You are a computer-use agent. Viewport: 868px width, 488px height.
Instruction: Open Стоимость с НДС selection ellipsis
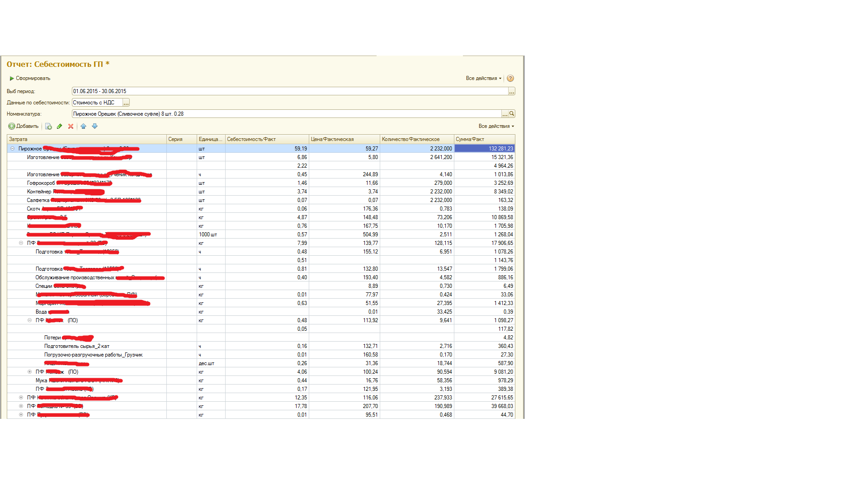pos(126,103)
